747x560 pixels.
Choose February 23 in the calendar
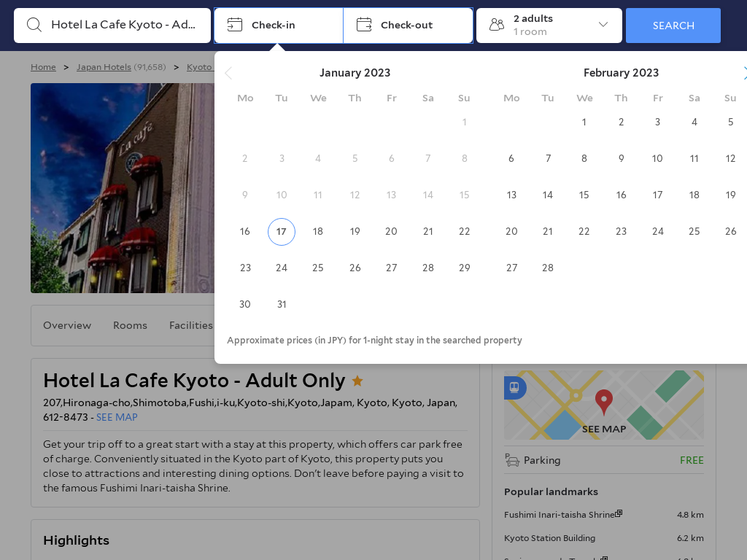pos(622,231)
